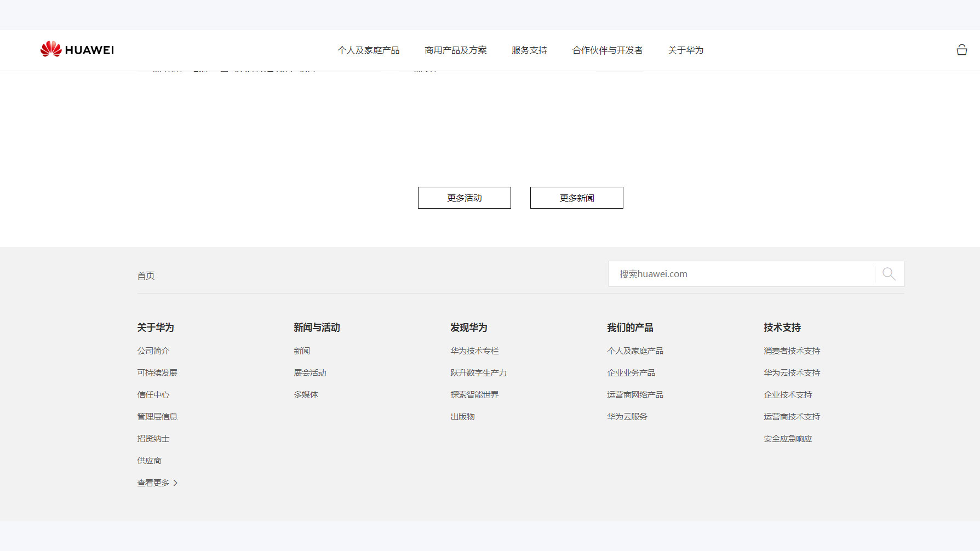Visit 可持续发展 link
980x551 pixels.
(157, 373)
